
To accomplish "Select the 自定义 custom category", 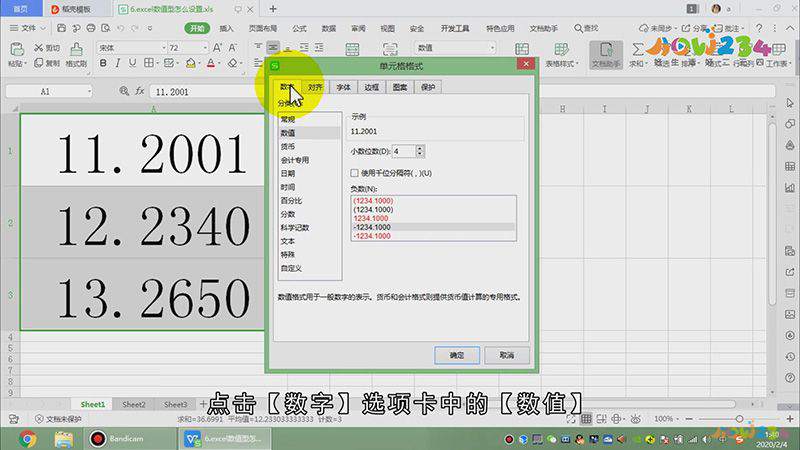I will point(309,268).
